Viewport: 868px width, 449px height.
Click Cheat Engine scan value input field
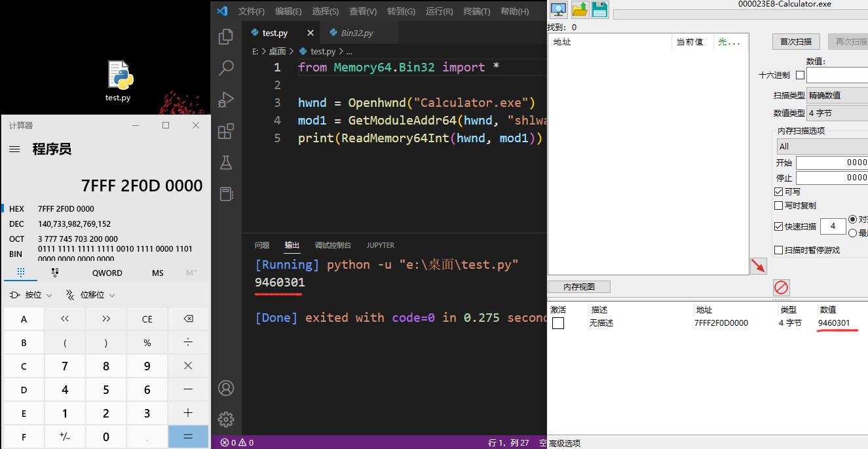[837, 75]
